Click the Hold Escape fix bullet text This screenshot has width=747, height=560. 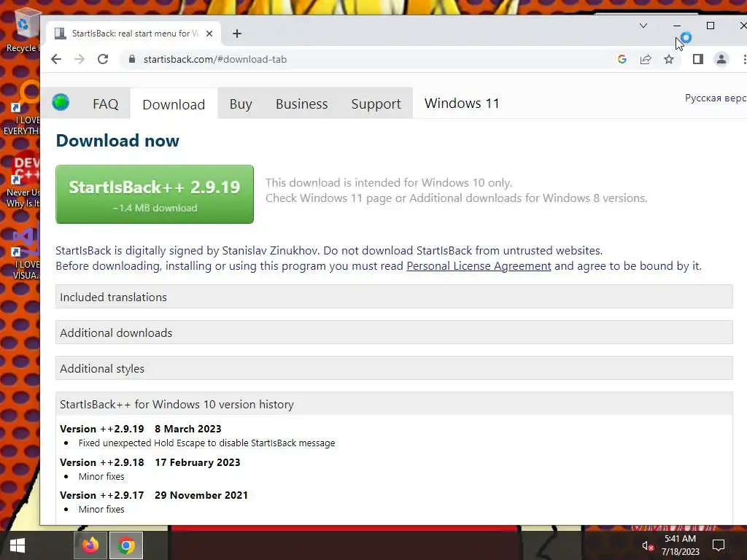point(206,443)
